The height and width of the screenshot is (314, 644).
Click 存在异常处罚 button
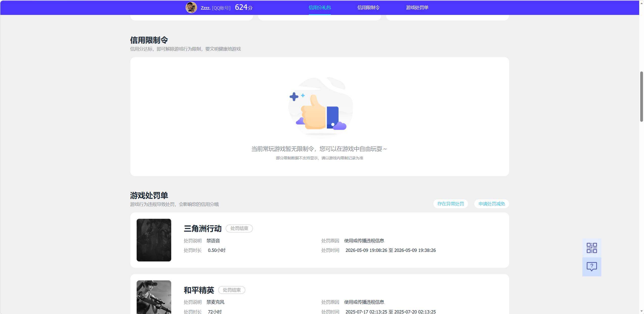451,204
